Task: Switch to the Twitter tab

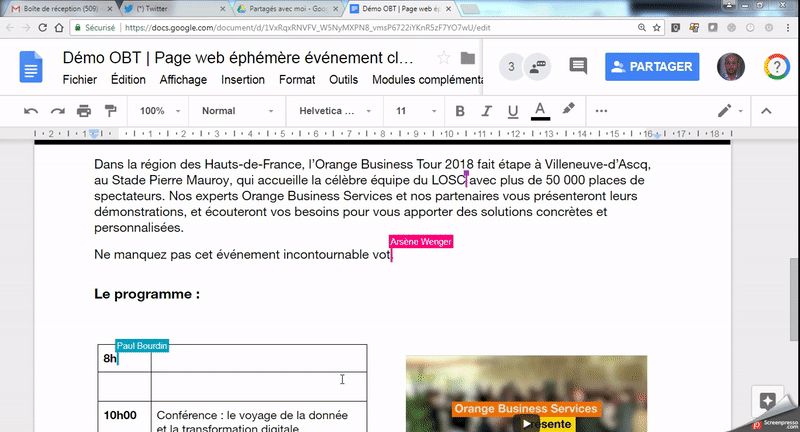Action: pos(173,9)
